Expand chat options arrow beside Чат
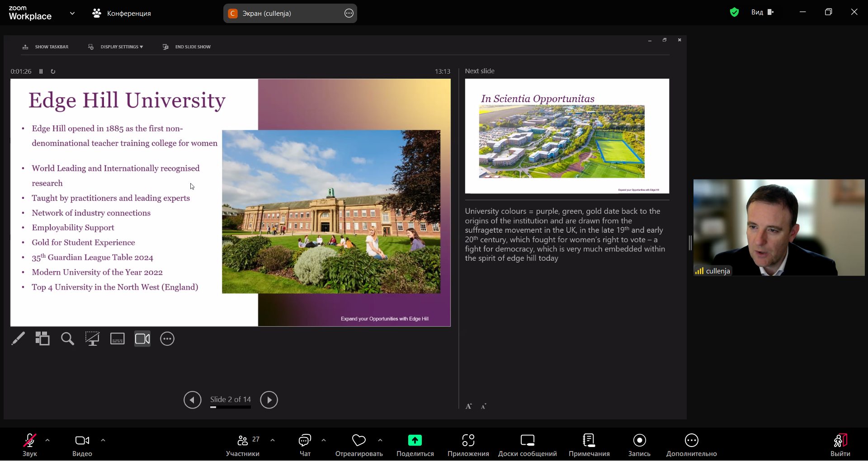Viewport: 868px width, 461px height. [324, 440]
